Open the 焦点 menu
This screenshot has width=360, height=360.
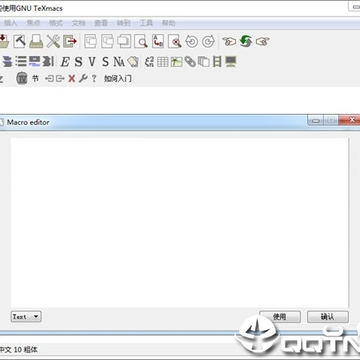point(33,23)
